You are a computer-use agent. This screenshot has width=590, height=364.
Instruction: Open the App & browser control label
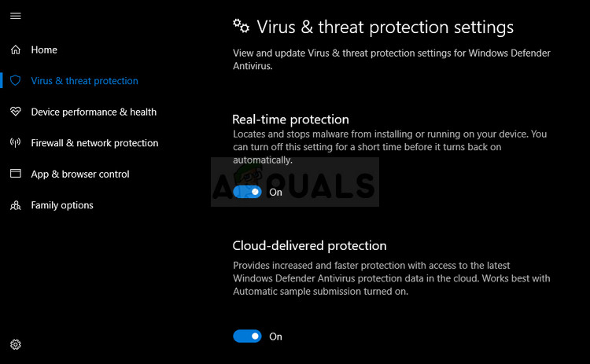[x=80, y=174]
